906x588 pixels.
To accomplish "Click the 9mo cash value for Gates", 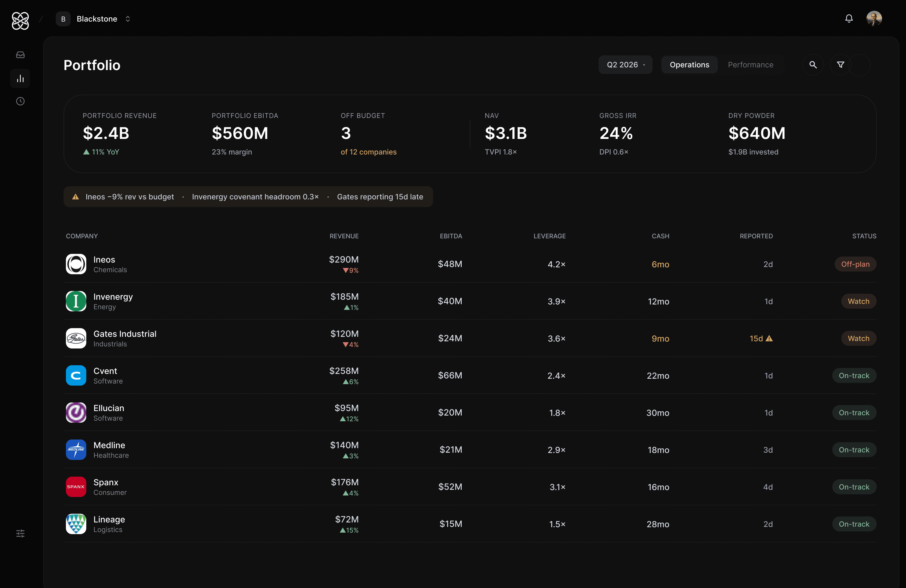I will pos(660,339).
